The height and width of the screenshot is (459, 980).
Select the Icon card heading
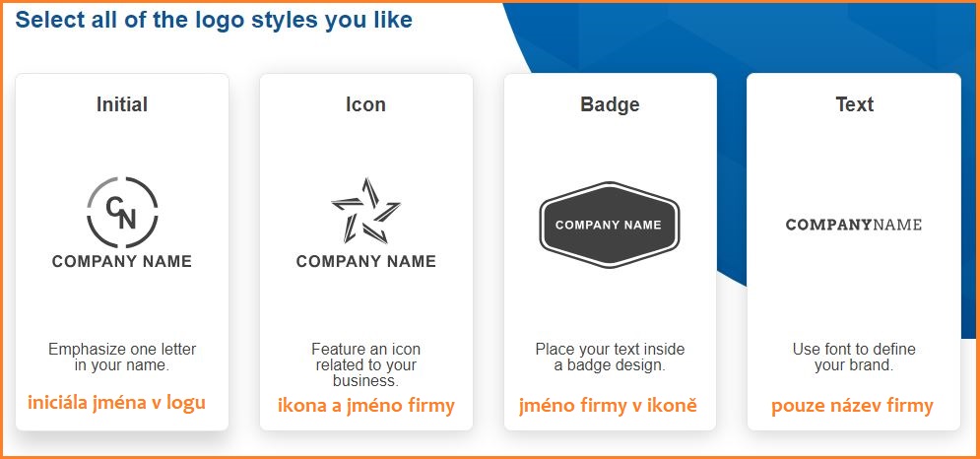(x=365, y=104)
